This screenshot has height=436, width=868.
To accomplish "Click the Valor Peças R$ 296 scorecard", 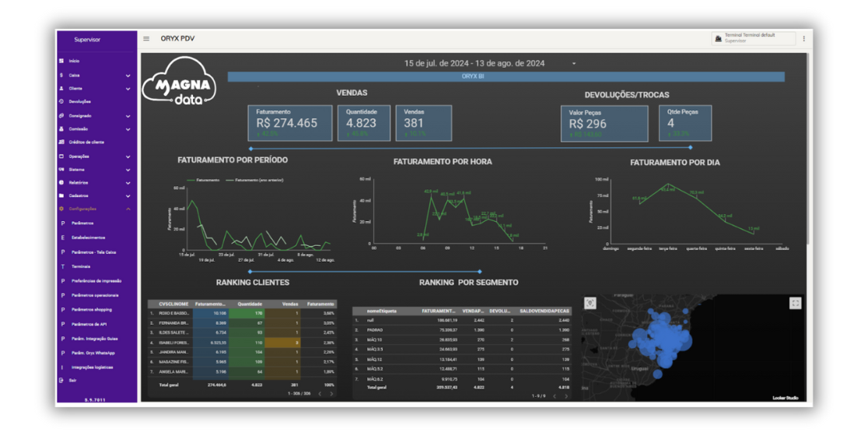I will [x=604, y=124].
